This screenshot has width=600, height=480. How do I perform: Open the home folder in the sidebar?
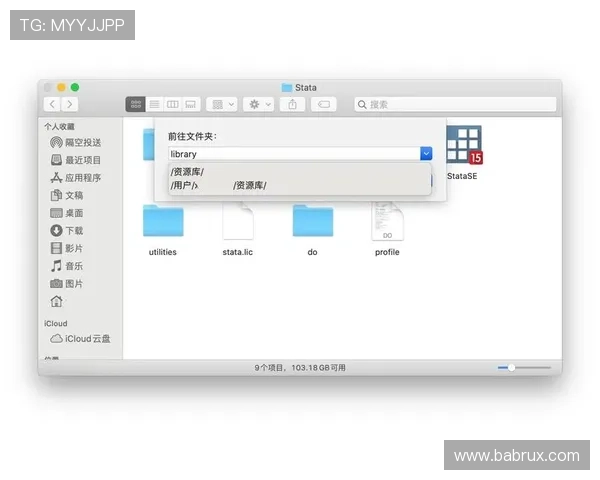coord(57,301)
